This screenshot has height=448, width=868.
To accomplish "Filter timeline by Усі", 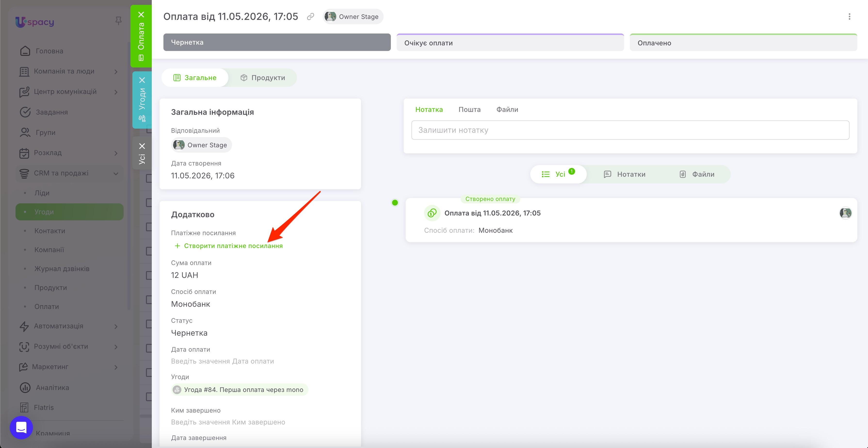I will pyautogui.click(x=558, y=174).
